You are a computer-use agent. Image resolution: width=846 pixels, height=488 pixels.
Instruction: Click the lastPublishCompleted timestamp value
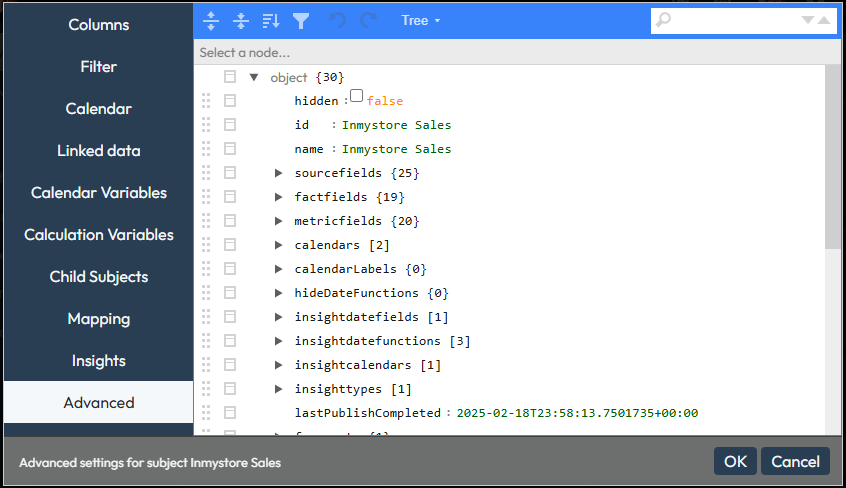click(577, 413)
